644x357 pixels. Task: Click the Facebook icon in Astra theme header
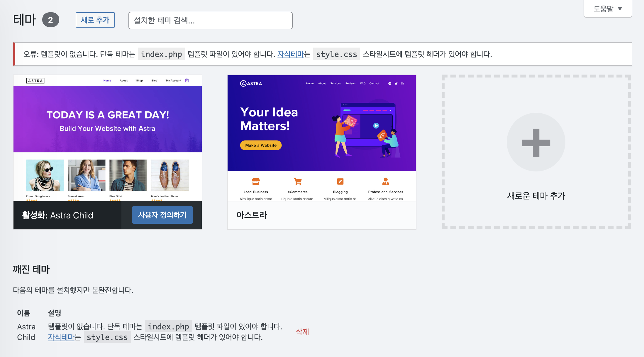pyautogui.click(x=390, y=84)
